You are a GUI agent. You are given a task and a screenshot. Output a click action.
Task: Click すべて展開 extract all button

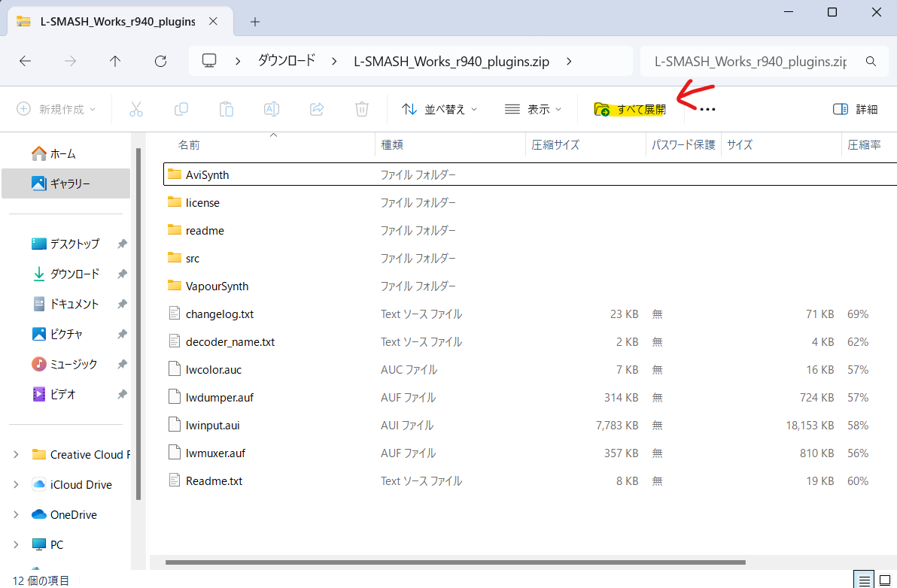(631, 109)
